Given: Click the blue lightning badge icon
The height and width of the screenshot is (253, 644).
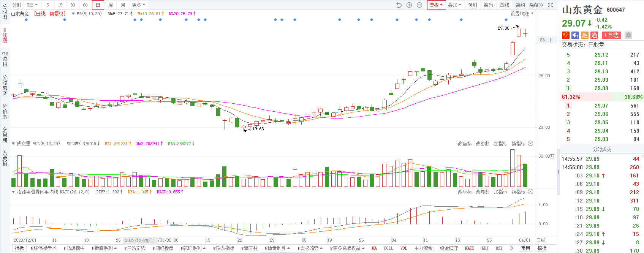Looking at the screenshot, I should point(575,35).
